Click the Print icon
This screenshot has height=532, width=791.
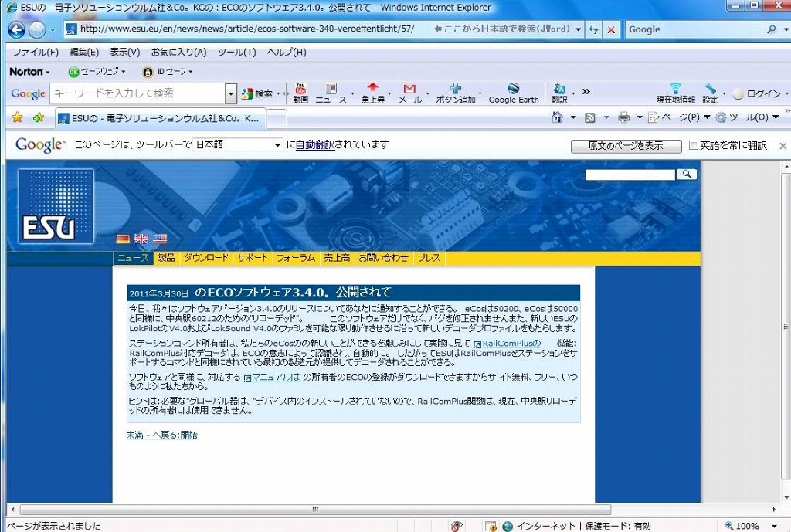[x=624, y=117]
